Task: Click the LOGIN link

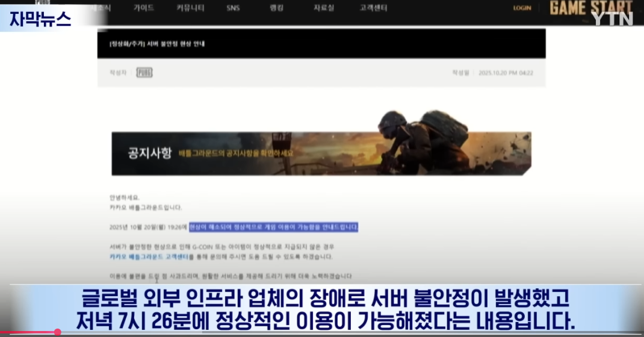Action: pyautogui.click(x=522, y=8)
